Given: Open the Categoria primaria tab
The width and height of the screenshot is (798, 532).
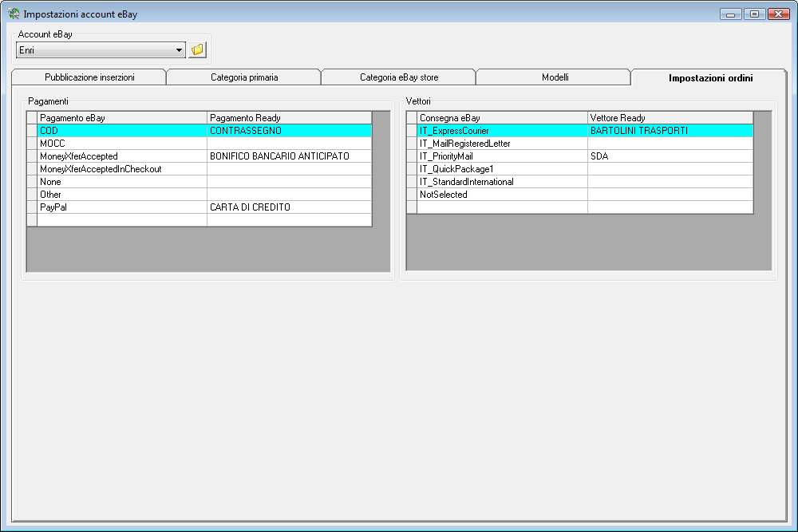Looking at the screenshot, I should (244, 77).
